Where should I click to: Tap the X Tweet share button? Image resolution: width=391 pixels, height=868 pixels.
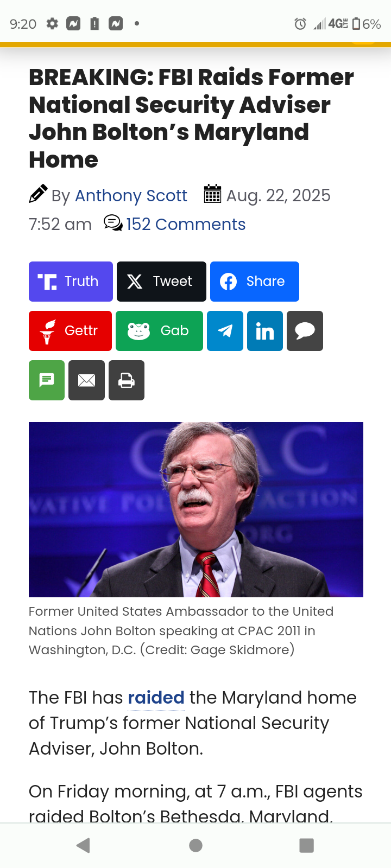coord(161,282)
